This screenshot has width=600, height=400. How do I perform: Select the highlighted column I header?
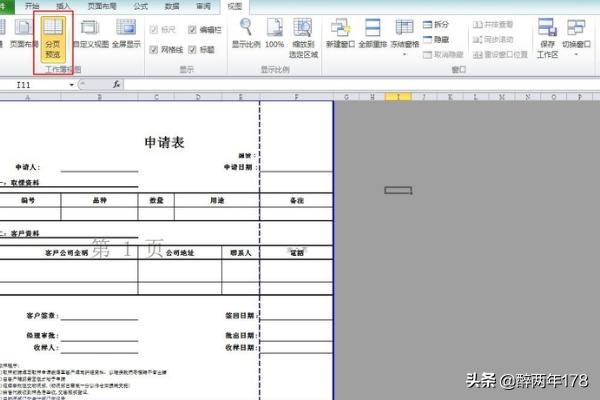point(398,97)
